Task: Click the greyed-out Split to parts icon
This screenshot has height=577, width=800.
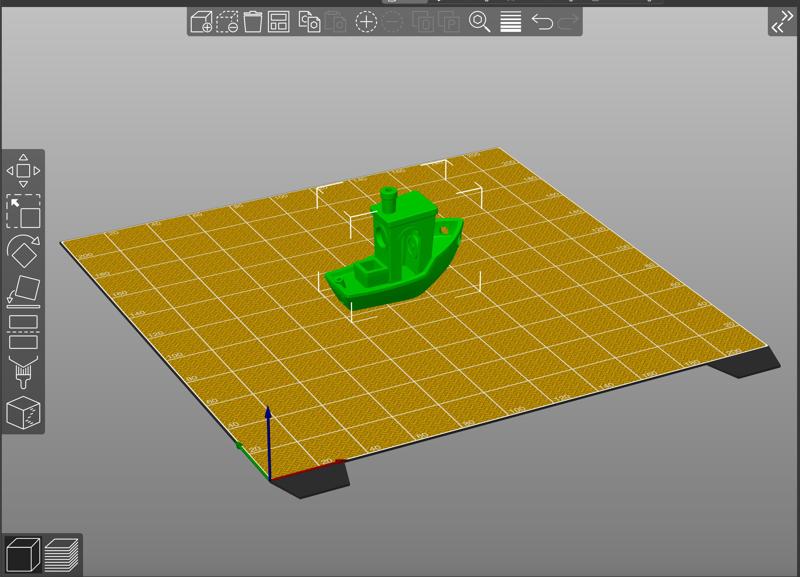Action: pyautogui.click(x=449, y=22)
